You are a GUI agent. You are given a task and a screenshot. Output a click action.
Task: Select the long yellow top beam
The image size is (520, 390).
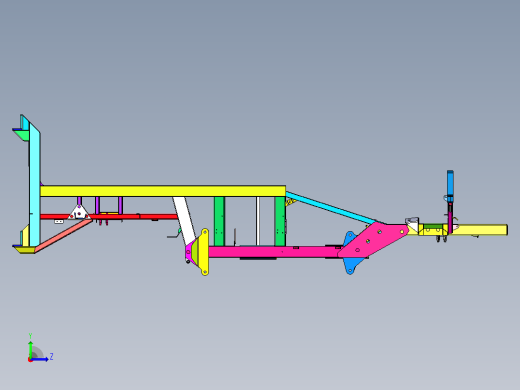[163, 191]
